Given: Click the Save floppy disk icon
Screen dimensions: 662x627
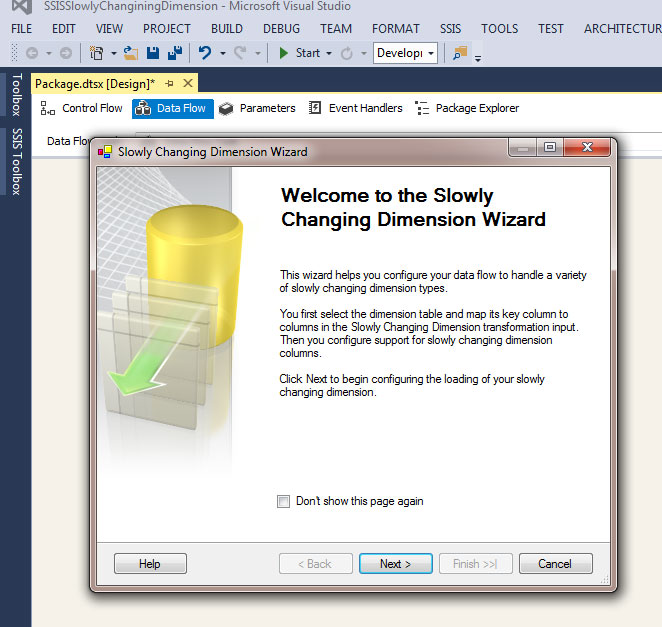Looking at the screenshot, I should [153, 53].
